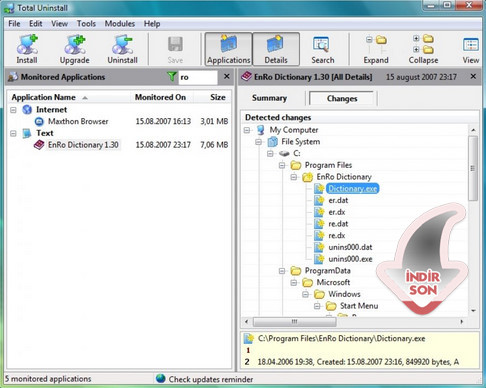This screenshot has height=388, width=486.
Task: Switch to the Summary tab
Action: [x=269, y=98]
